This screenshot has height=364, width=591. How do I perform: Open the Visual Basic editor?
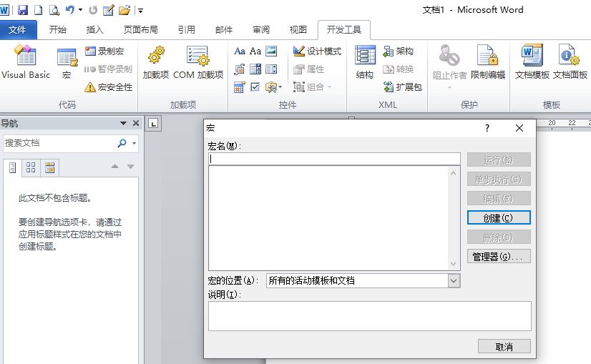(x=26, y=62)
